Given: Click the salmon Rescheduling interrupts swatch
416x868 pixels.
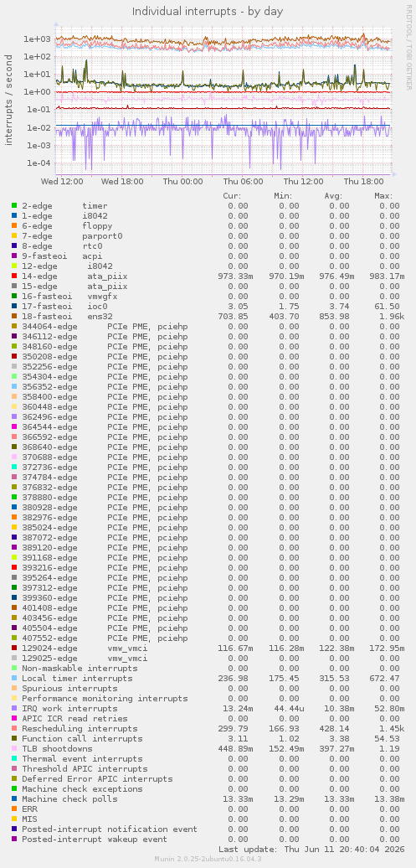Looking at the screenshot, I should pyautogui.click(x=14, y=729).
